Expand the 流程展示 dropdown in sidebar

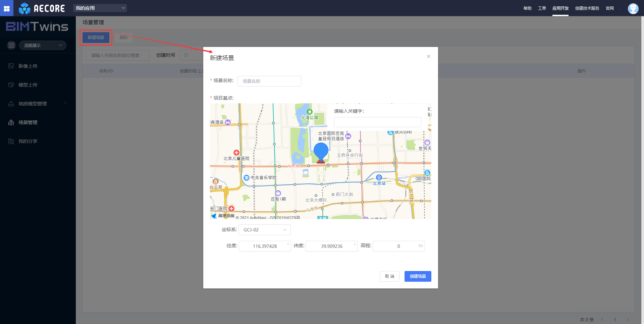coord(43,45)
